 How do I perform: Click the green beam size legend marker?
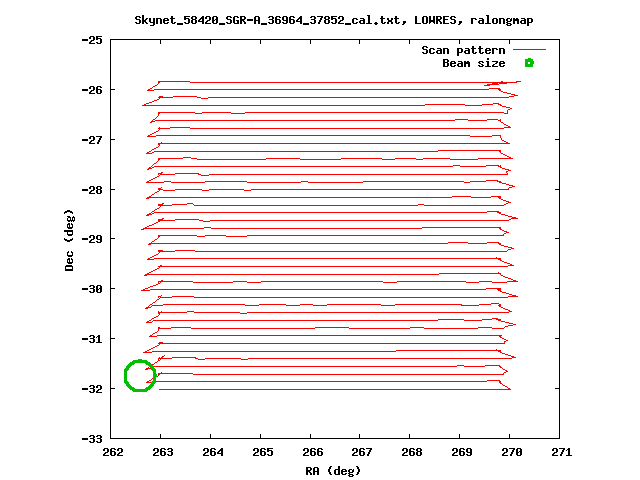click(x=529, y=63)
